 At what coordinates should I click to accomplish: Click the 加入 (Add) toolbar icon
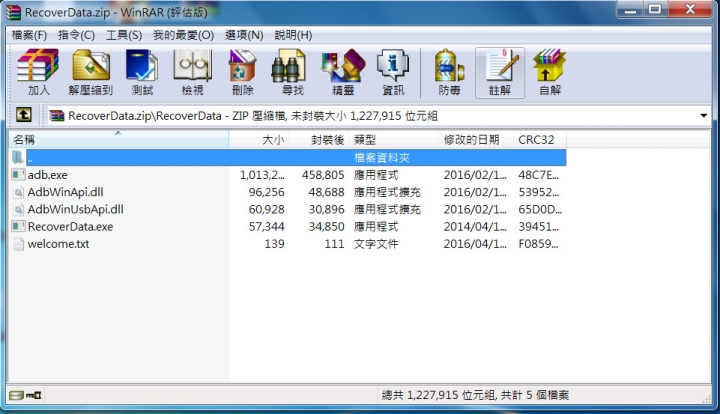coord(38,65)
